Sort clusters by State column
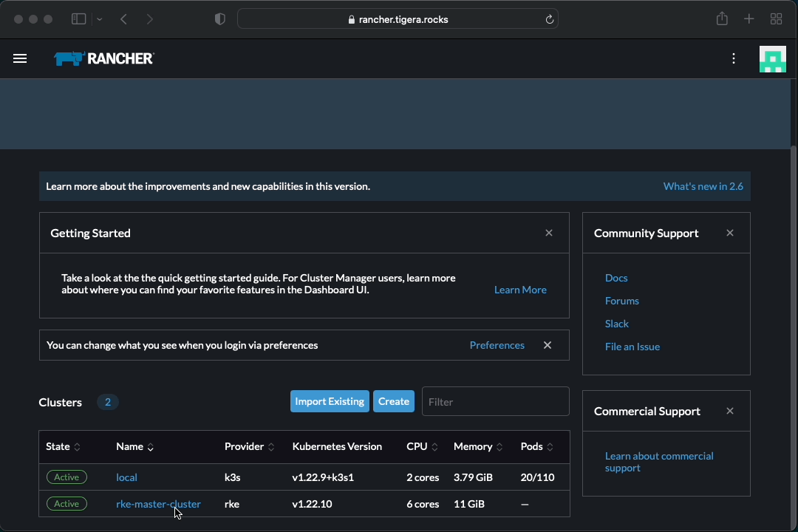Viewport: 798px width, 532px height. [63, 446]
